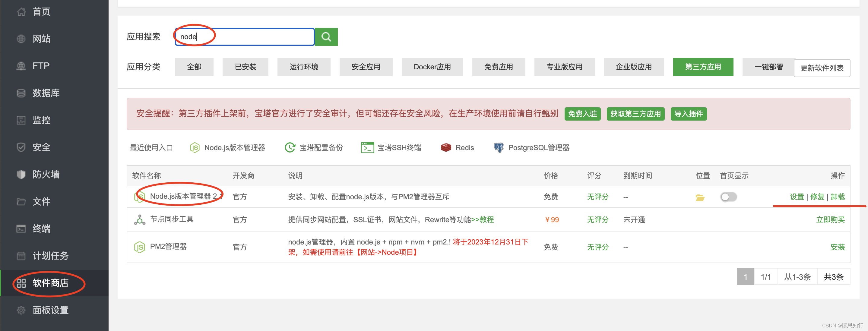
Task: Click 安装 link for PM2管理器
Action: [x=837, y=247]
